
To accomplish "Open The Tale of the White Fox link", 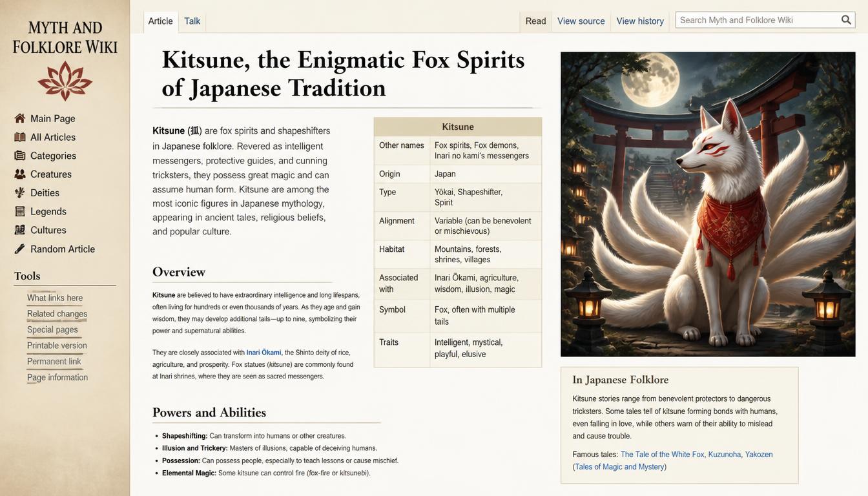I will (x=663, y=455).
